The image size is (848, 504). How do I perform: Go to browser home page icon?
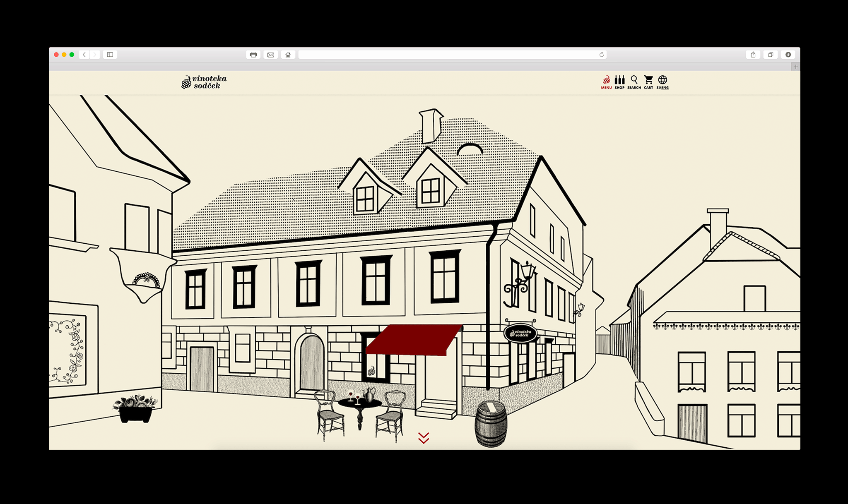tap(288, 55)
